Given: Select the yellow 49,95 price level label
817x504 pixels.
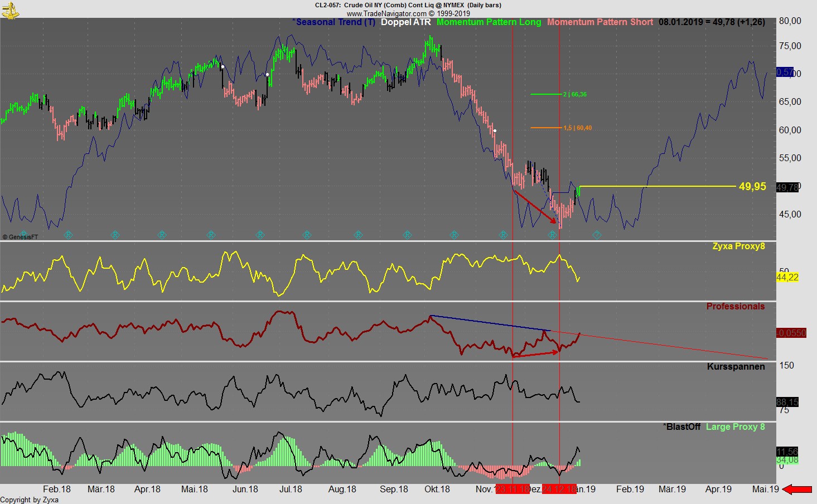Looking at the screenshot, I should point(752,187).
